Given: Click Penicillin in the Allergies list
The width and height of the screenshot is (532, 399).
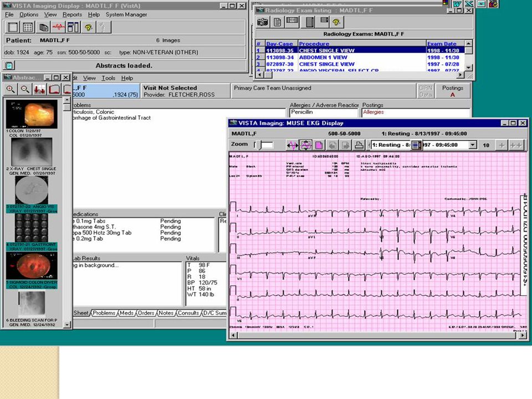Looking at the screenshot, I should tap(302, 112).
